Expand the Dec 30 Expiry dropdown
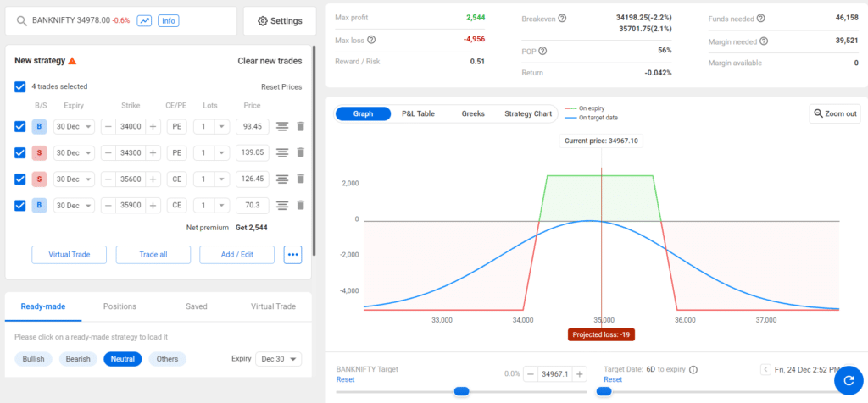The width and height of the screenshot is (868, 403). coord(278,359)
